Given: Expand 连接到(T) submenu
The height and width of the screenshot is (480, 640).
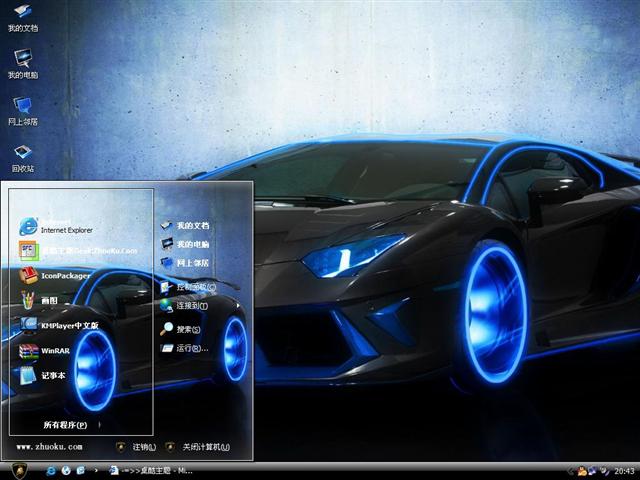Looking at the screenshot, I should [x=200, y=306].
